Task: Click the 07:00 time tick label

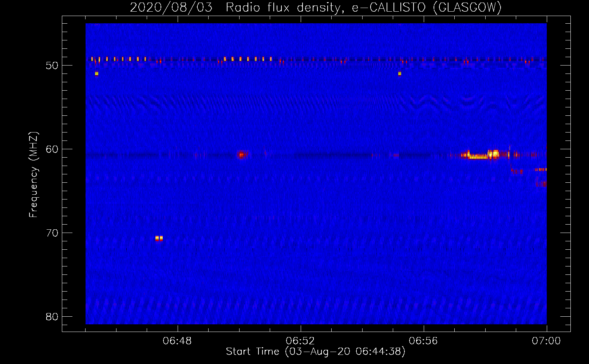Action: coord(546,341)
